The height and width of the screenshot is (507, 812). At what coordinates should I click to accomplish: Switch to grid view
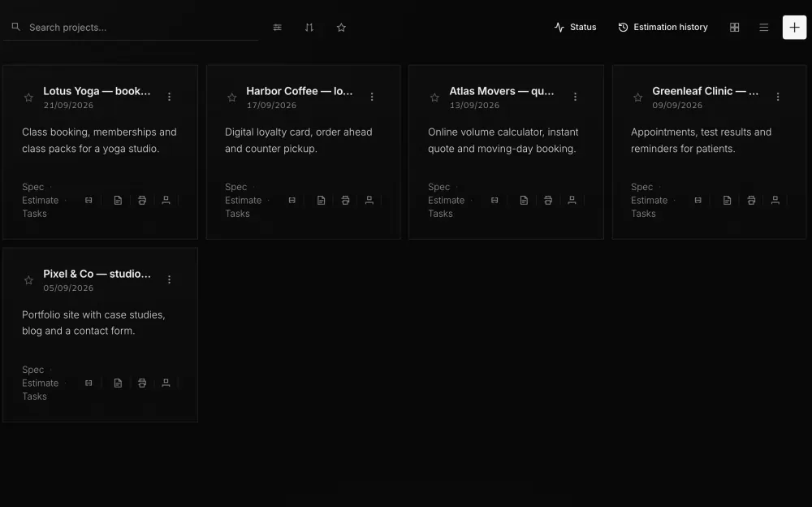[x=734, y=28]
